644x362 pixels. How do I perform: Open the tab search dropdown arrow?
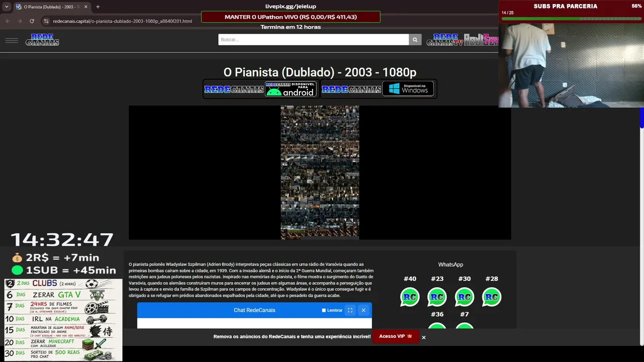pos(7,7)
